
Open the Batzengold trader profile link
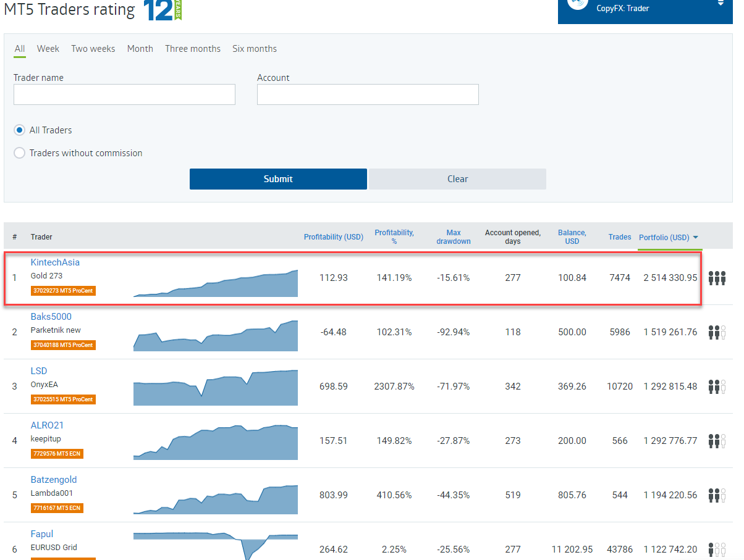pos(54,480)
